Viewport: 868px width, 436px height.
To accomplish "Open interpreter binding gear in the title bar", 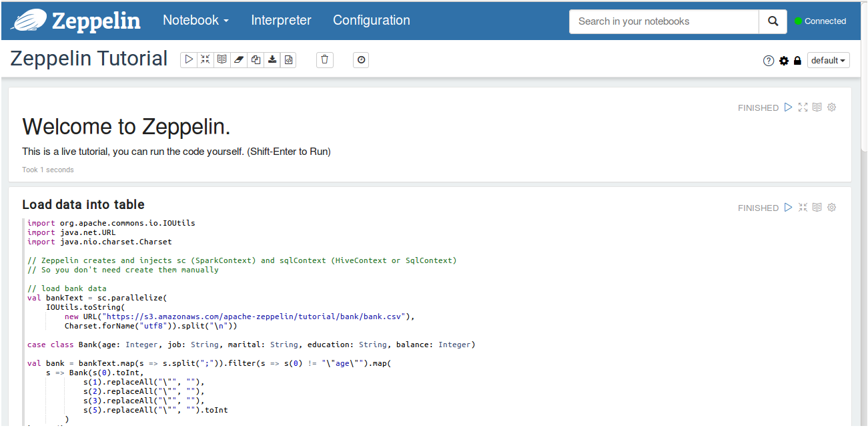I will (784, 61).
